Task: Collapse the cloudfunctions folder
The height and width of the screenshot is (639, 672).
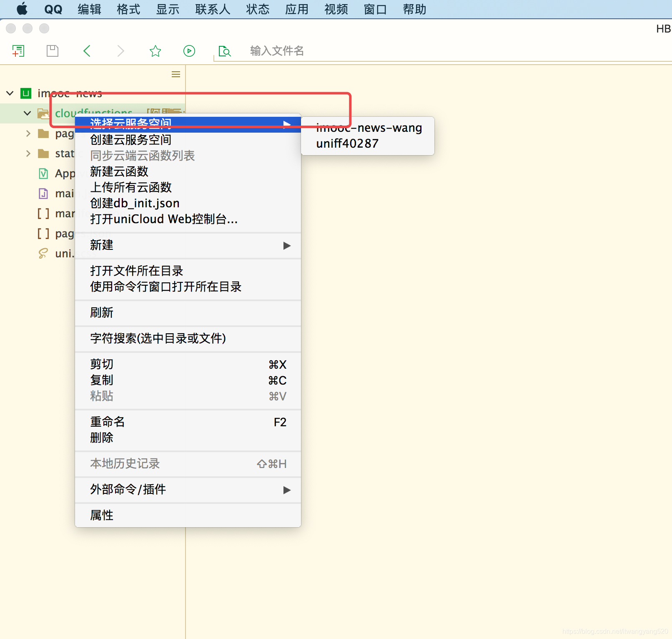Action: click(x=28, y=113)
